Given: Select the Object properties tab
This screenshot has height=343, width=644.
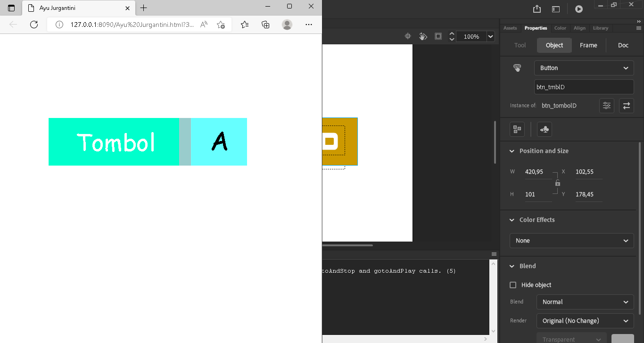Looking at the screenshot, I should [554, 45].
